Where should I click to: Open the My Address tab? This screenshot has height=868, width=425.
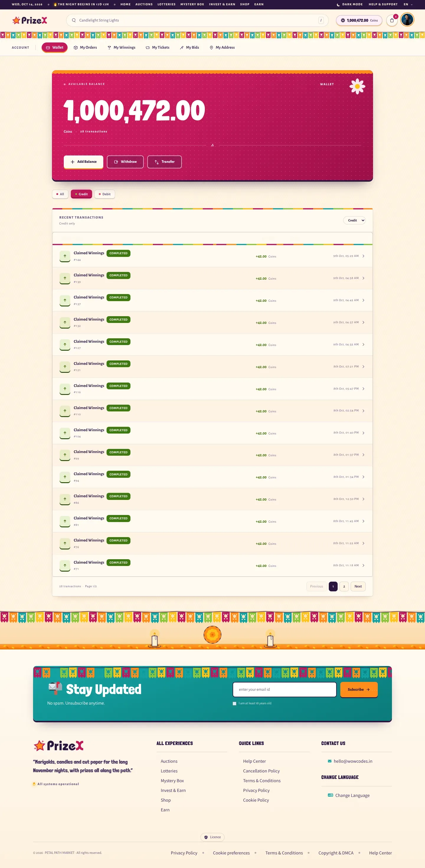click(x=222, y=47)
